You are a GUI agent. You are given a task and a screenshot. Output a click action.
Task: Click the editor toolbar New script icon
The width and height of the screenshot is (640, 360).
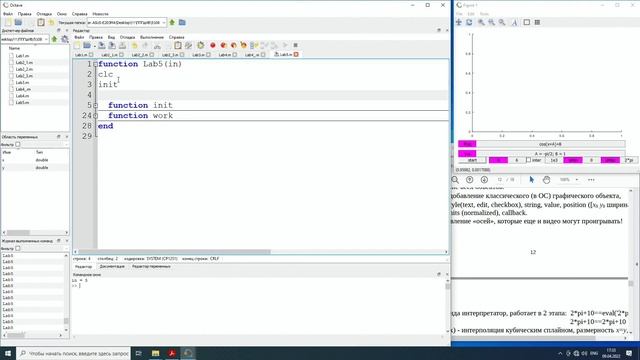click(77, 45)
